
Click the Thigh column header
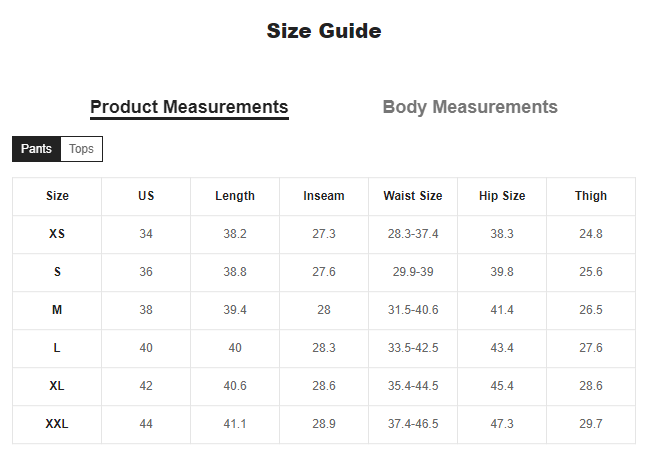pos(591,196)
